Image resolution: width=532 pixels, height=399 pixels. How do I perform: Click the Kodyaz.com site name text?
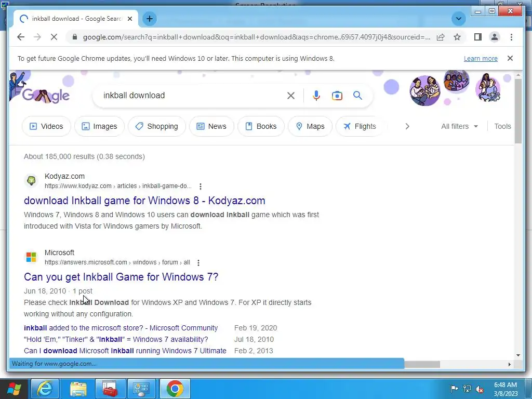point(64,176)
